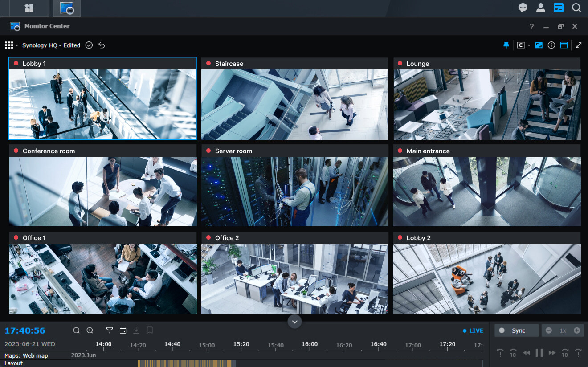Confirm the edited layout with the checkmark
The image size is (588, 367).
click(89, 45)
